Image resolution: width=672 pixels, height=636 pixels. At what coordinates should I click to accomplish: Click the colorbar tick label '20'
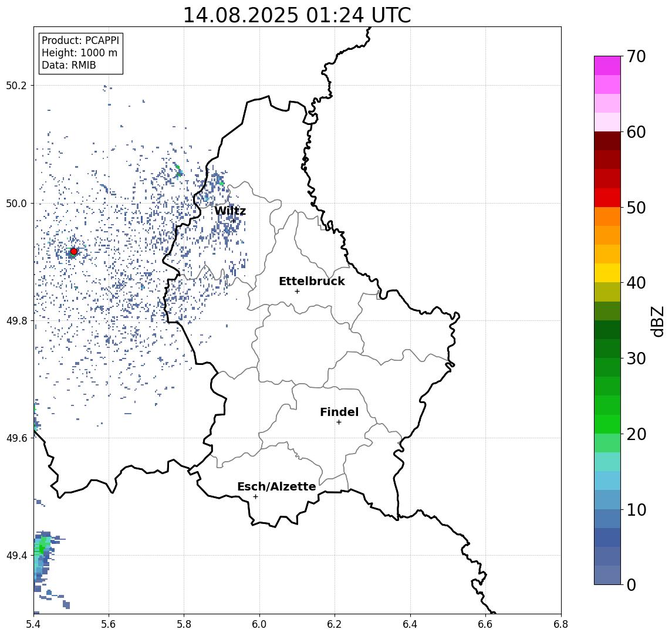click(x=636, y=434)
